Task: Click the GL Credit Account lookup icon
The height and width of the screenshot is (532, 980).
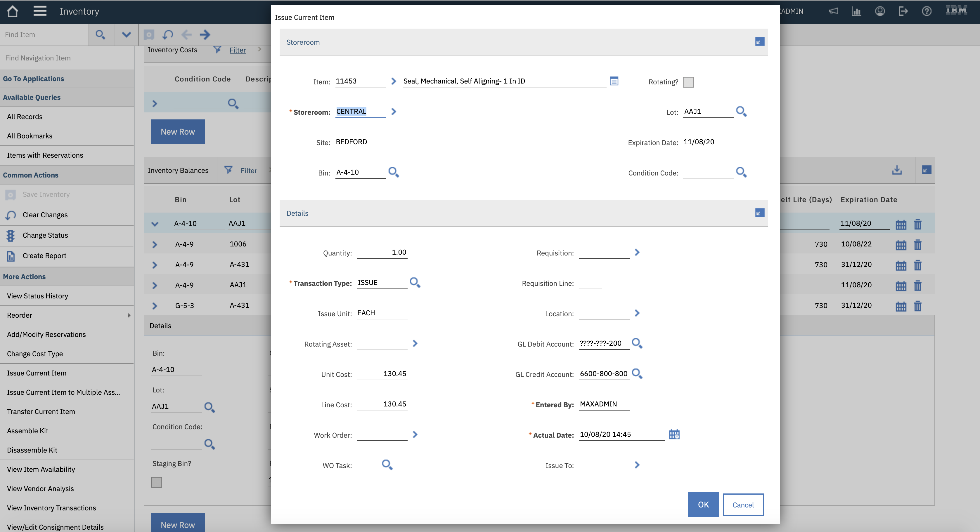Action: (x=637, y=374)
